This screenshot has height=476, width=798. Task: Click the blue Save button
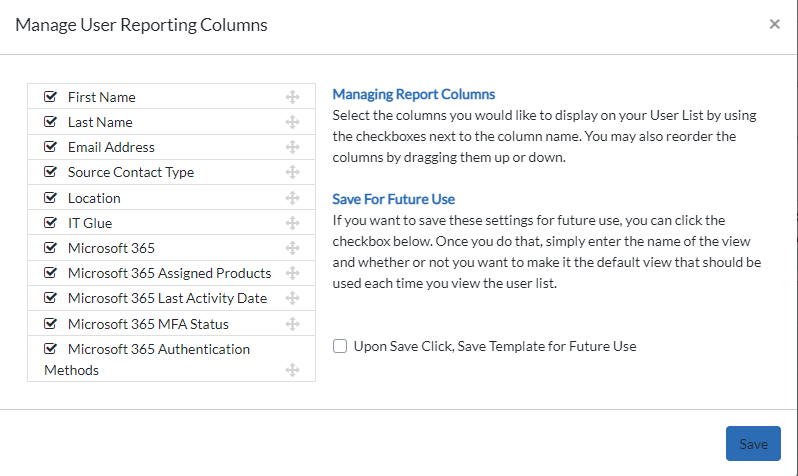pos(753,443)
